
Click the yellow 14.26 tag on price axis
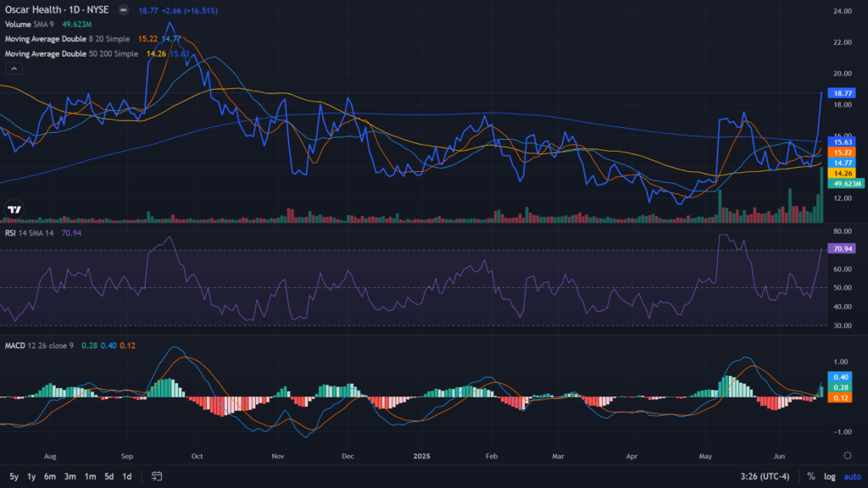click(842, 173)
